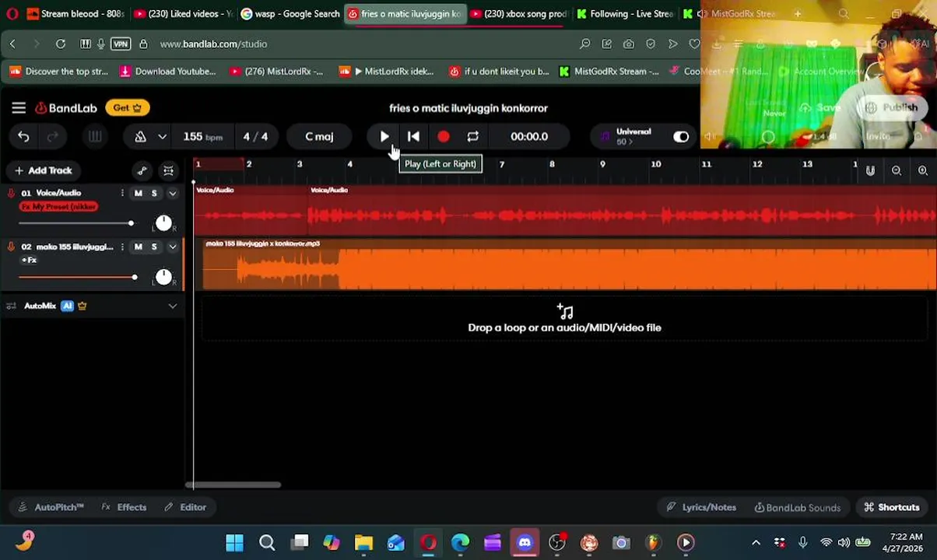Screen dimensions: 937x560
Task: Open Discord from the taskbar
Action: point(525,542)
